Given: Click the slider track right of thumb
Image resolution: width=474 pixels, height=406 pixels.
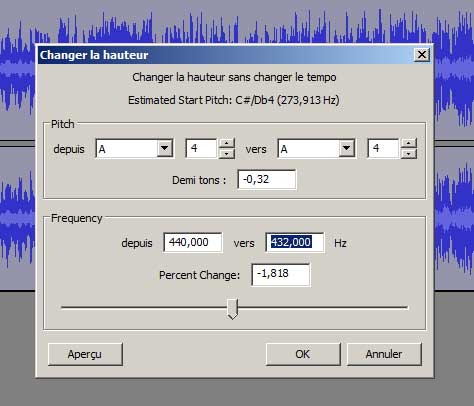Looking at the screenshot, I should pos(323,307).
